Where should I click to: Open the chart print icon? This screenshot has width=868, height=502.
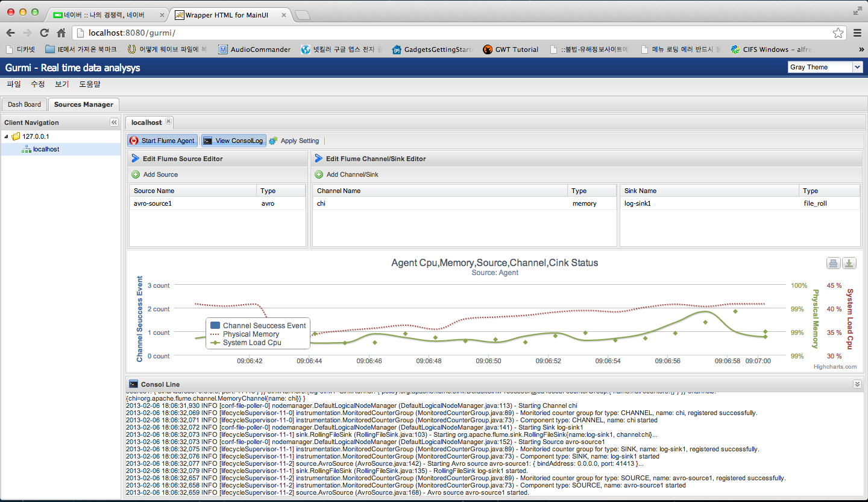click(x=834, y=263)
